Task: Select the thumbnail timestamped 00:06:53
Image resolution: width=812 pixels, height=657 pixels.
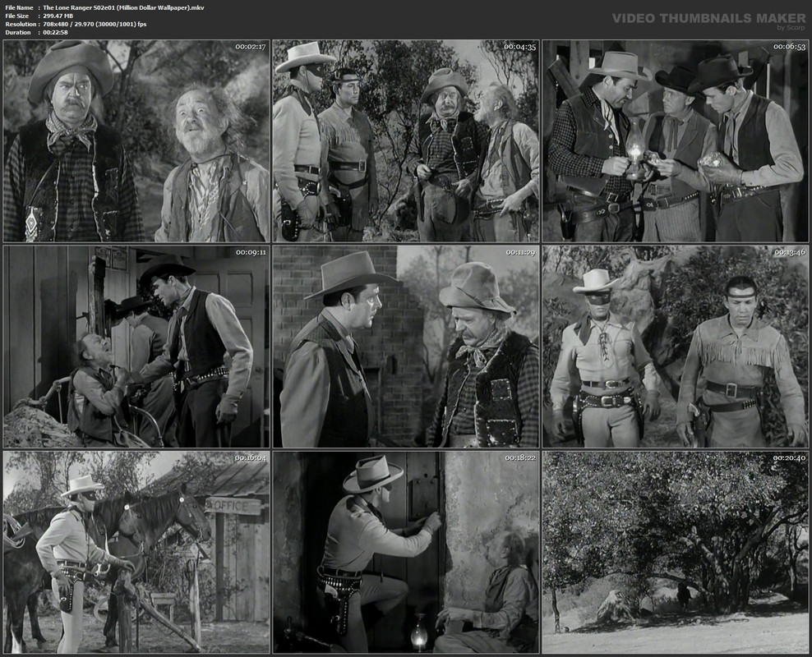Action: tap(676, 141)
